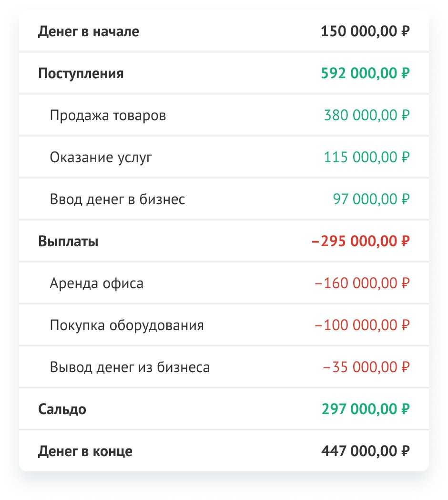448x500 pixels.
Task: Click the 380 000,00 ₽ goods sales amount
Action: coord(367,116)
